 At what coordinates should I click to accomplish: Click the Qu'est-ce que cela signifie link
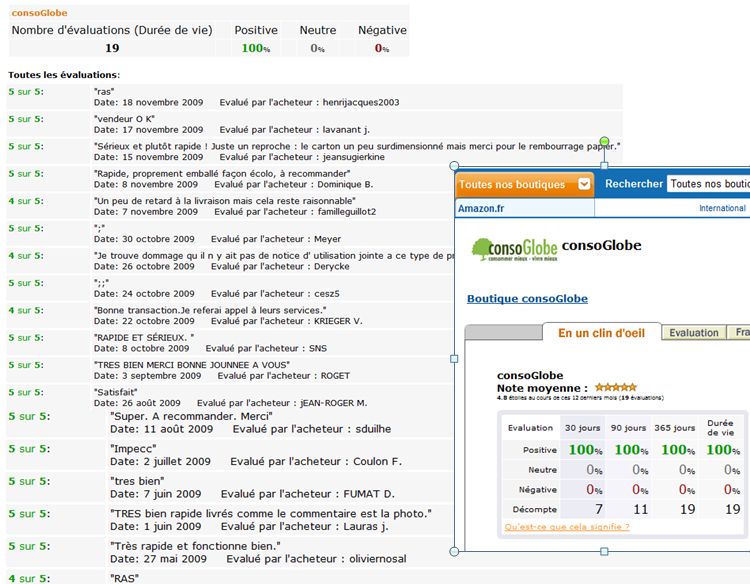coord(567,527)
